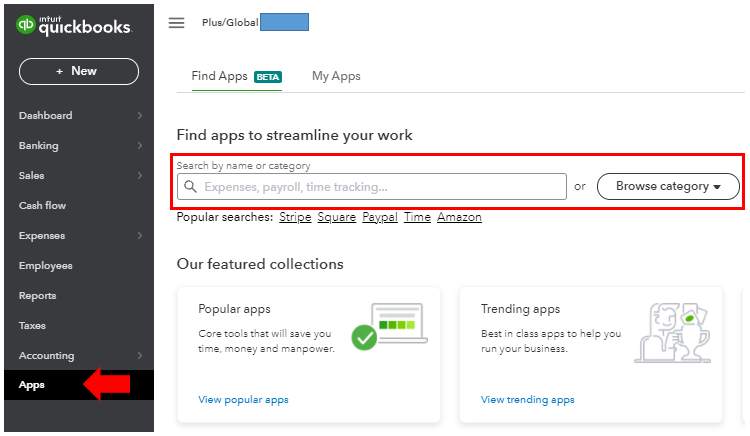Follow the View popular apps link
This screenshot has width=750, height=436.
pyautogui.click(x=243, y=400)
